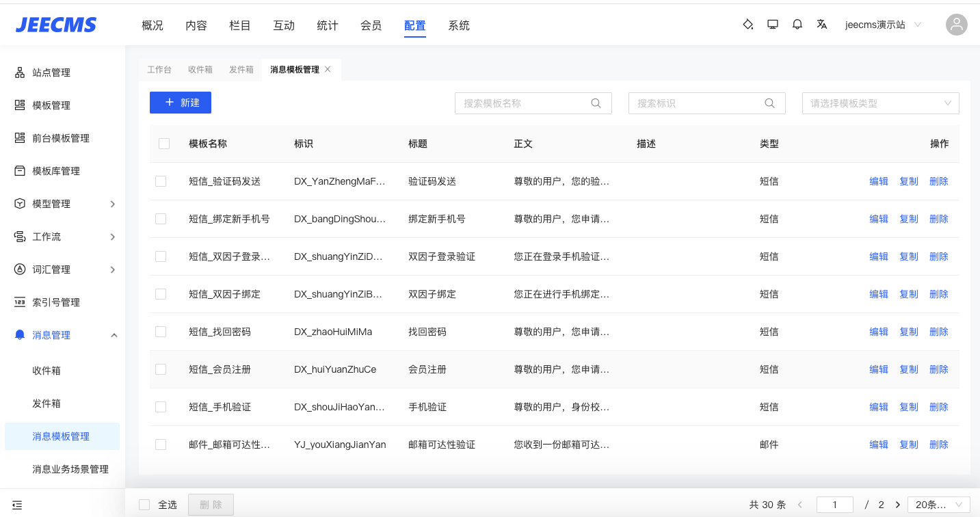The height and width of the screenshot is (517, 980).
Task: Switch to the 收件箱 tab
Action: (200, 70)
